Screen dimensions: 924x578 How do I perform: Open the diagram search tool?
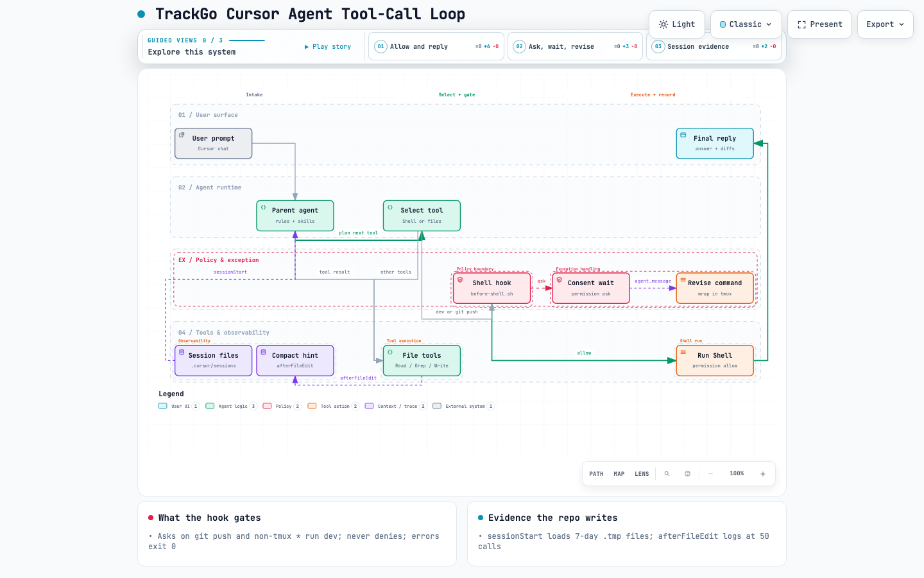(667, 474)
